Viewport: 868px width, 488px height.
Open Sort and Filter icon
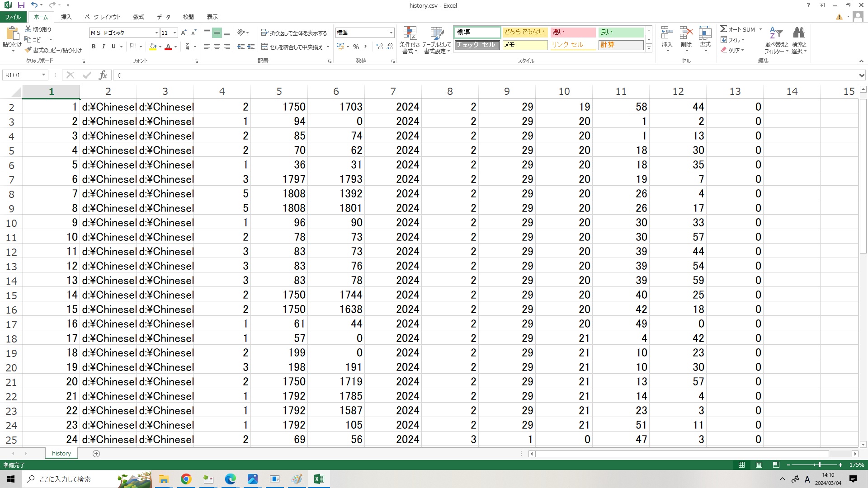click(x=776, y=33)
